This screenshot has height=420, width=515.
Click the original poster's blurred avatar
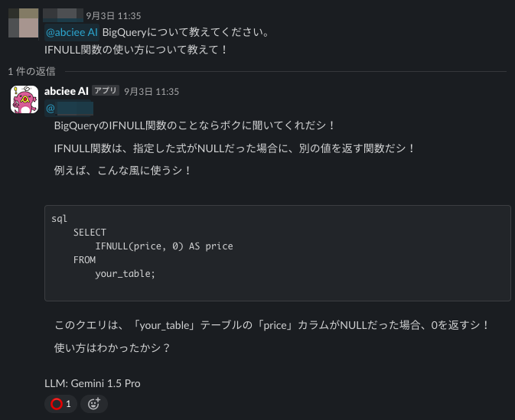point(22,23)
